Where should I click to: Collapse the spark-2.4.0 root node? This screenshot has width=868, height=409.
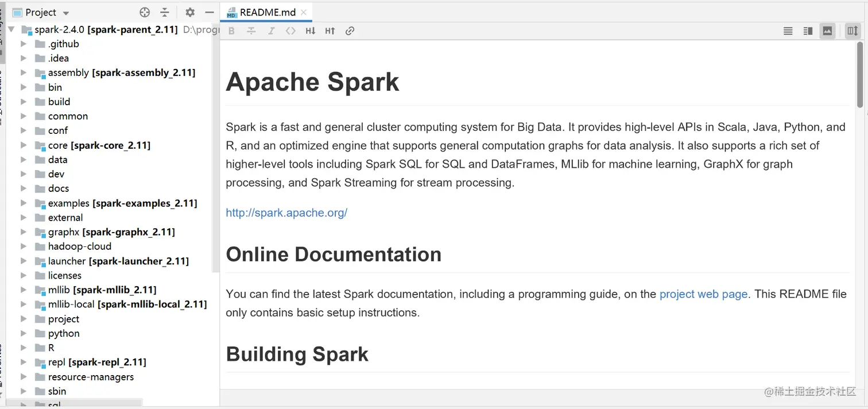pyautogui.click(x=11, y=29)
